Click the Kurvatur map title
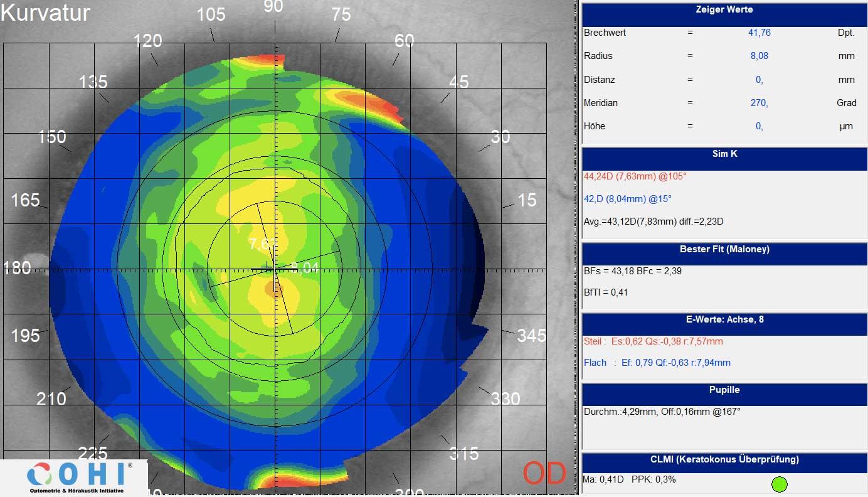The image size is (868, 497). 46,13
